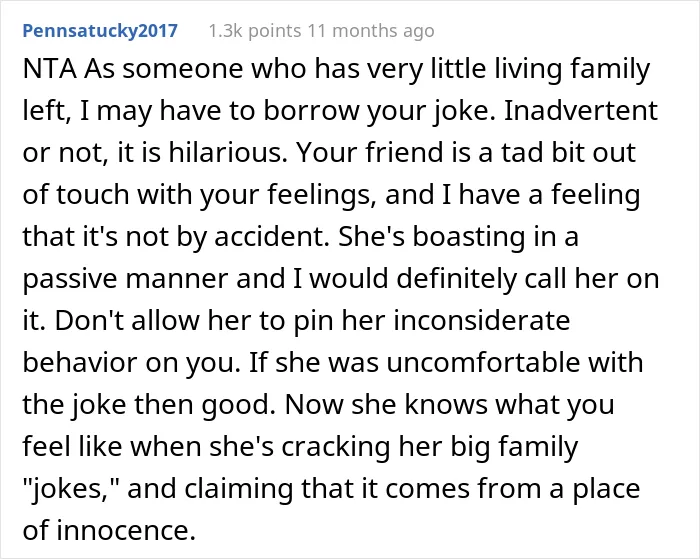Image resolution: width=700 pixels, height=559 pixels.
Task: Click the "NTA" verdict at comment start
Action: pos(50,69)
